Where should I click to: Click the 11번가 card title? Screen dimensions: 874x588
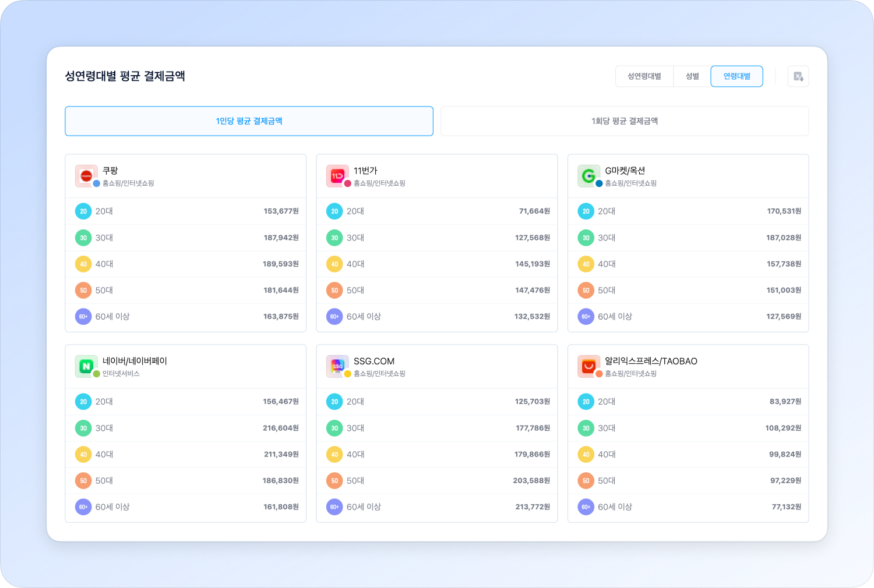[365, 171]
